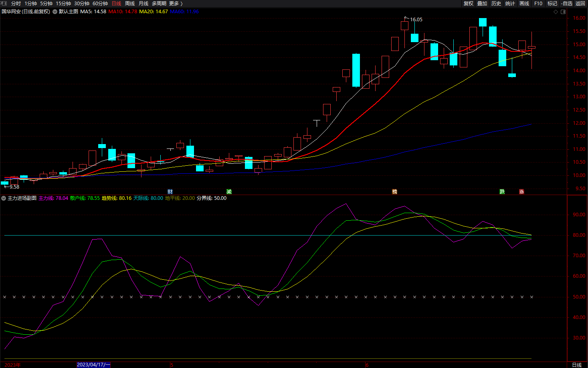
Task: Click the 财 event marker icon
Action: click(170, 192)
